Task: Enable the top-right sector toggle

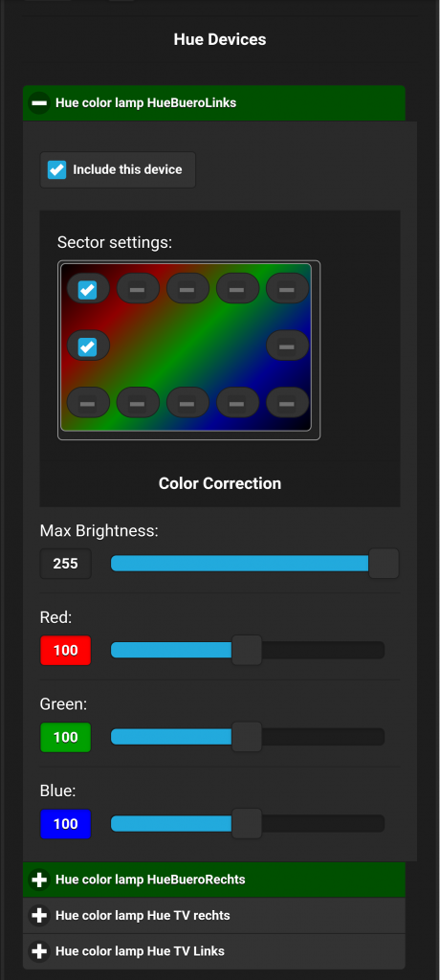Action: (287, 289)
